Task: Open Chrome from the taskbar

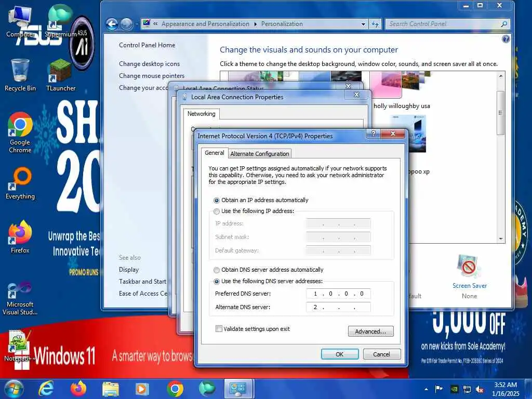Action: pos(175,389)
